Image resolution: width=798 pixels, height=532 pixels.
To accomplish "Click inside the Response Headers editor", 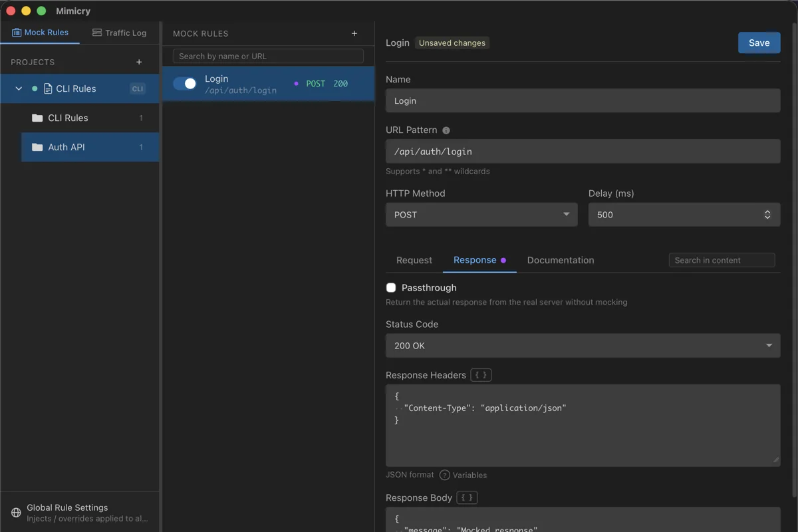I will pyautogui.click(x=583, y=426).
